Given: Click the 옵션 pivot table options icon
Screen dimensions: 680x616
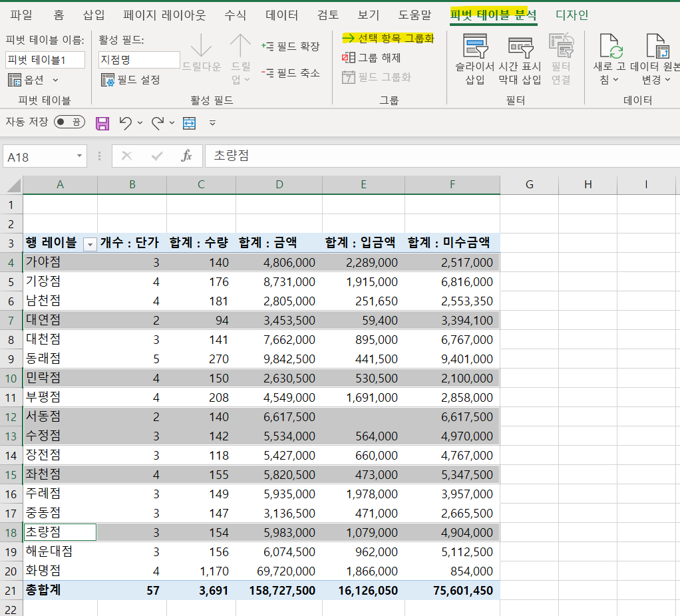Looking at the screenshot, I should pos(15,80).
